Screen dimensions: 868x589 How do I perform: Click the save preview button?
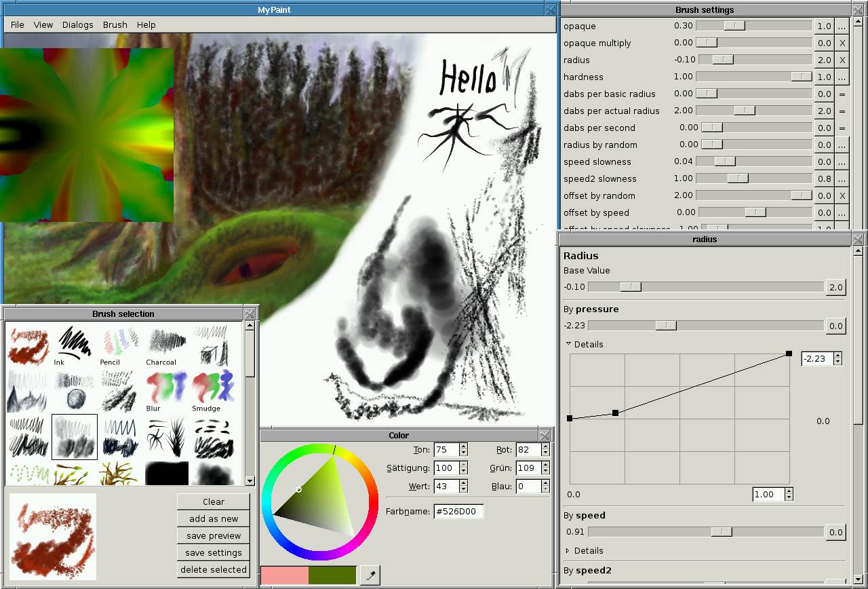[x=213, y=535]
